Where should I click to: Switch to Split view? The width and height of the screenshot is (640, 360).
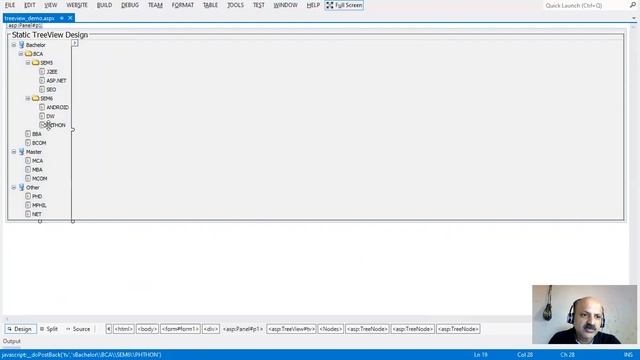click(49, 329)
